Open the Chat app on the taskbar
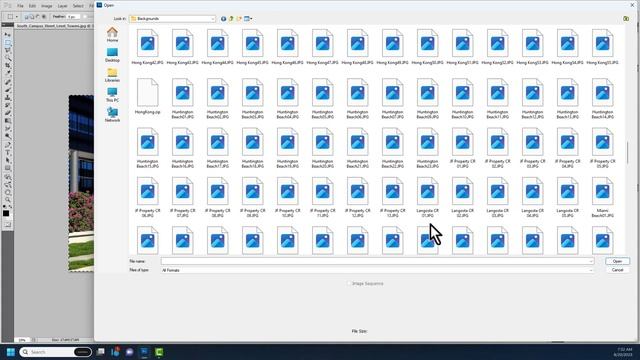This screenshot has height=360, width=640. [x=130, y=352]
